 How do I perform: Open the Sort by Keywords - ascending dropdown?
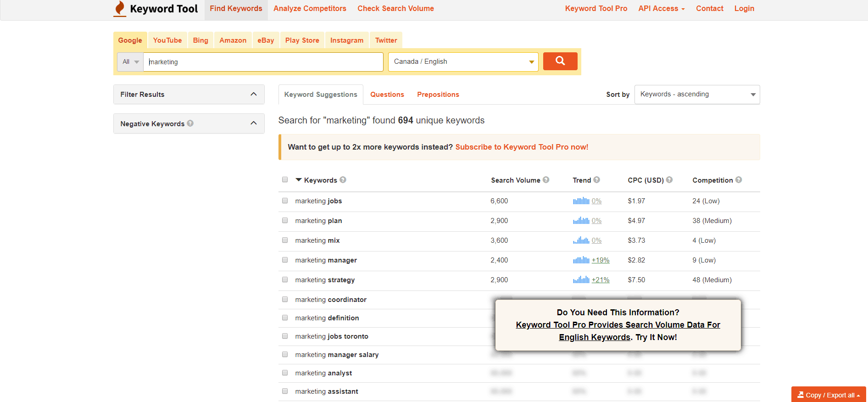697,95
